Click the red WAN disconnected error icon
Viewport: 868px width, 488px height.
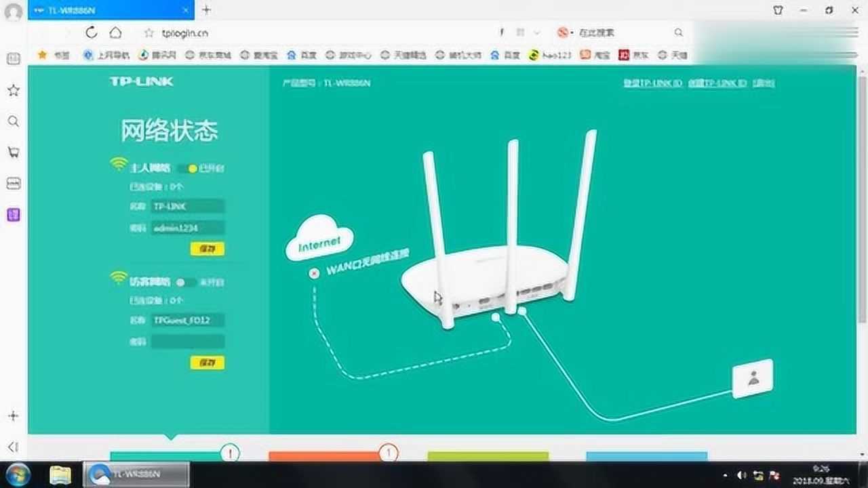click(314, 273)
